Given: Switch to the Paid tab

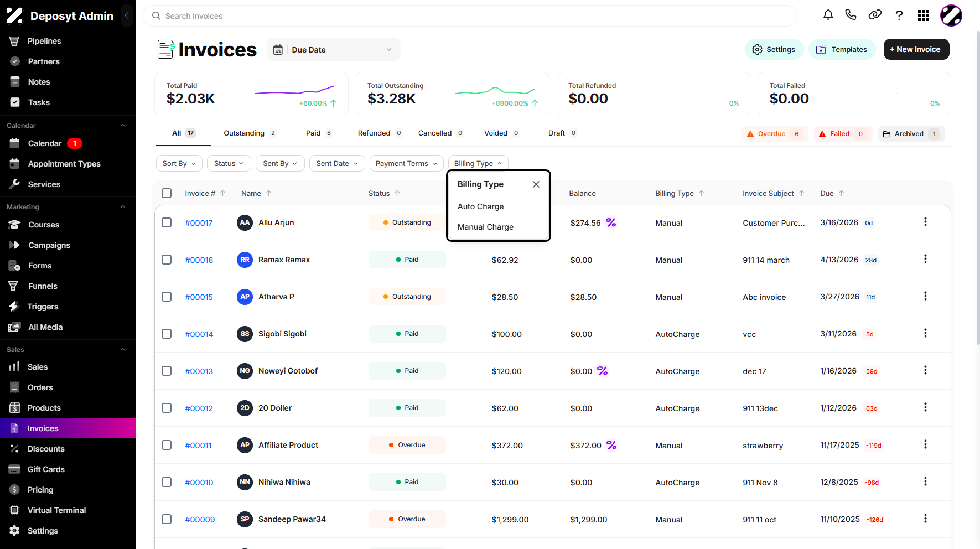Looking at the screenshot, I should tap(319, 133).
